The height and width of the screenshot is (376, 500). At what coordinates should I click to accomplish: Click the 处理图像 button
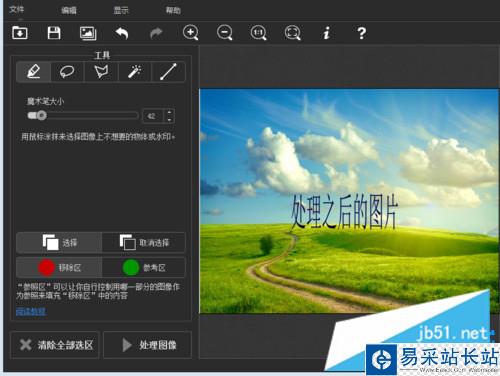click(147, 345)
